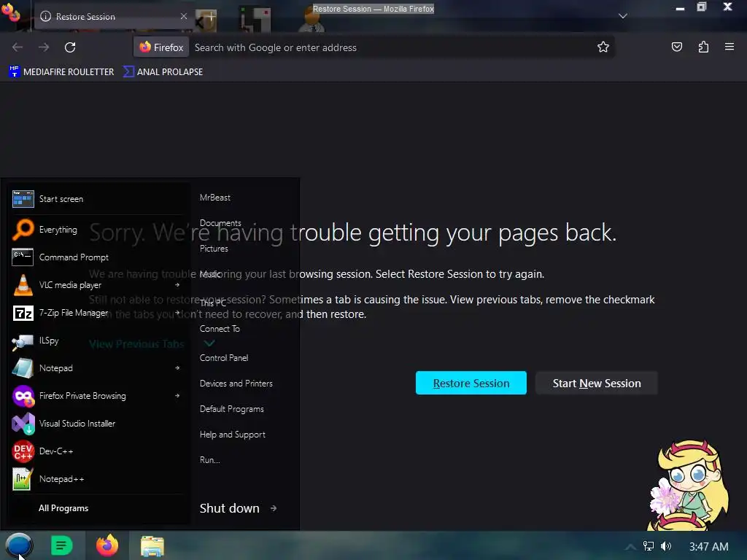The image size is (747, 560).
Task: Open File Explorer on taskbar
Action: [152, 546]
